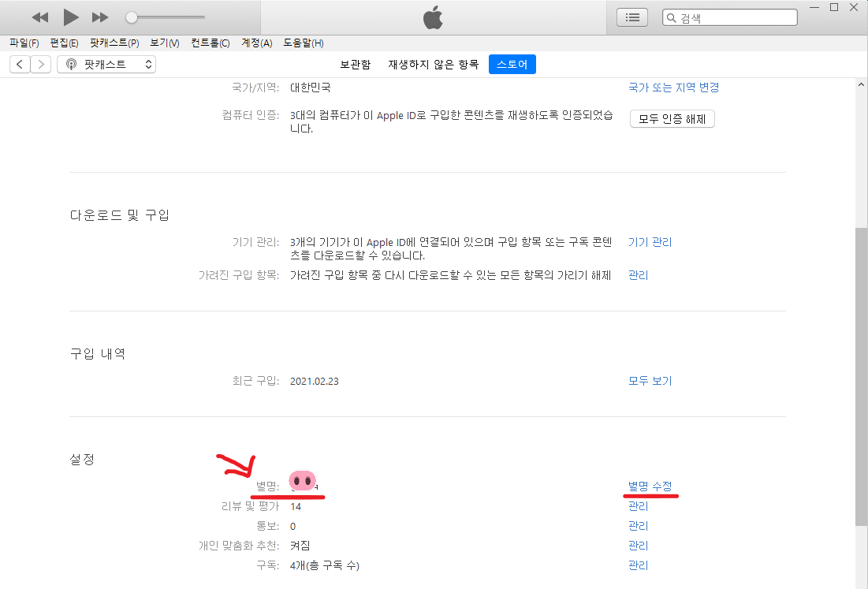Minimize the iTunes window
The image size is (868, 589).
(814, 7)
